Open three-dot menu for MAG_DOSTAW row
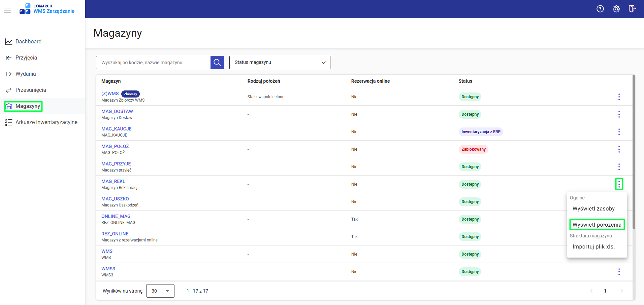The height and width of the screenshot is (305, 644). [619, 114]
